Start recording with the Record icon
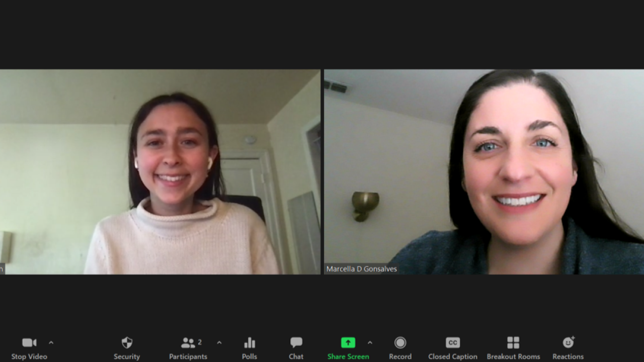 pyautogui.click(x=400, y=343)
